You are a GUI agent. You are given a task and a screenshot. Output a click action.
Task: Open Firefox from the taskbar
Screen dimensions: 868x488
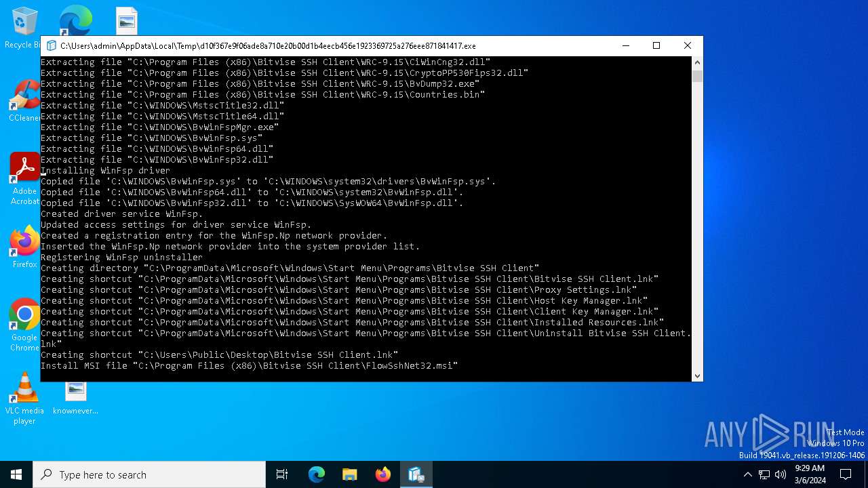383,474
